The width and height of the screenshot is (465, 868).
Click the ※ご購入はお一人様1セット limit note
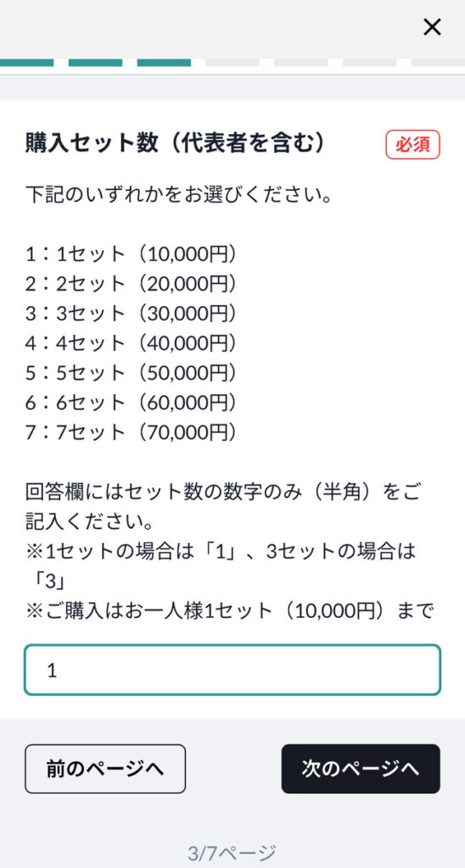coord(229,611)
